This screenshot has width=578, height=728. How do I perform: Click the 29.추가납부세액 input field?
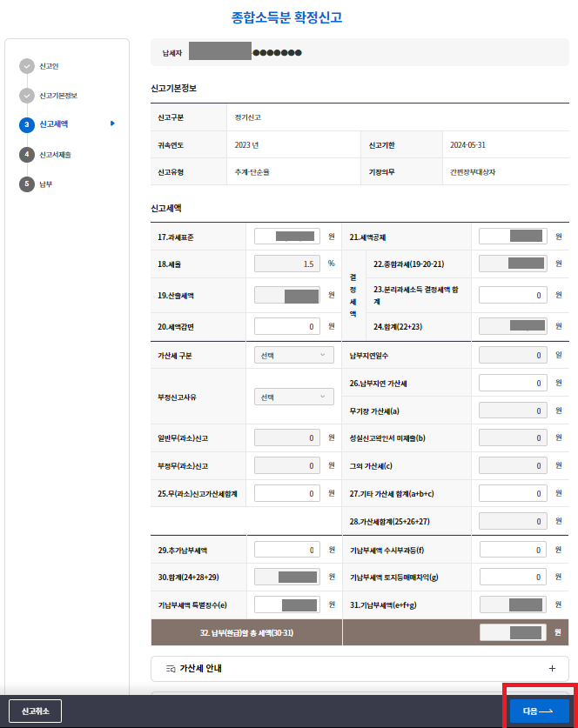(x=287, y=551)
